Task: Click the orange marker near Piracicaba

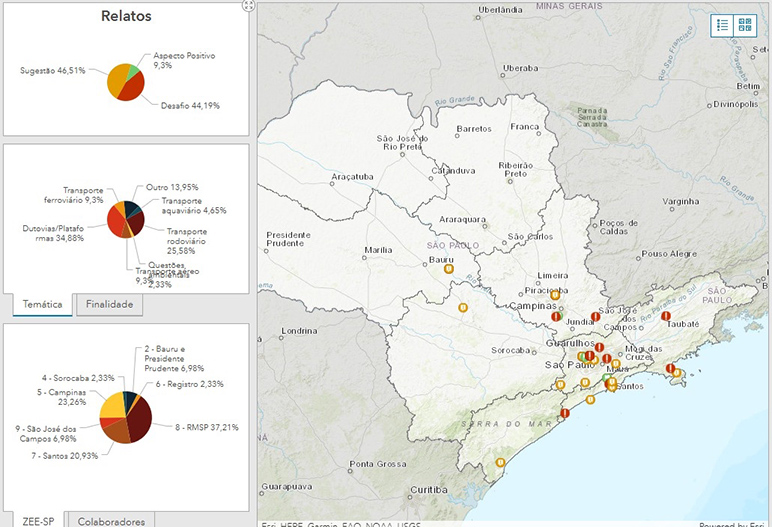Action: tap(556, 294)
